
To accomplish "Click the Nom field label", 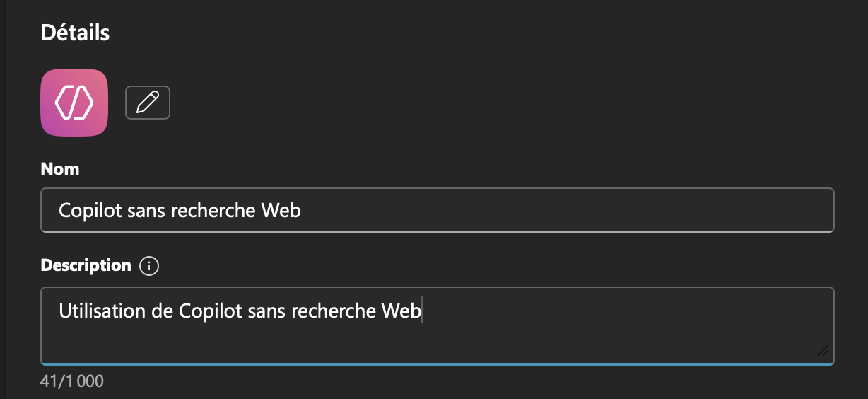I will click(60, 169).
